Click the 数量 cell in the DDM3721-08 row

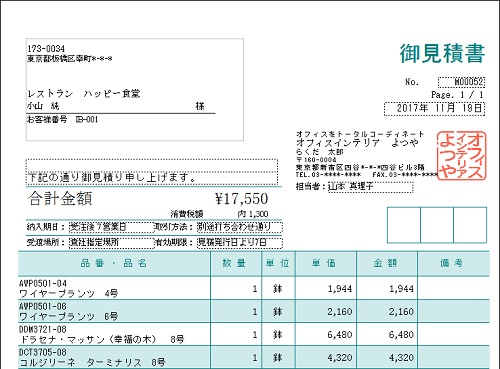(236, 334)
